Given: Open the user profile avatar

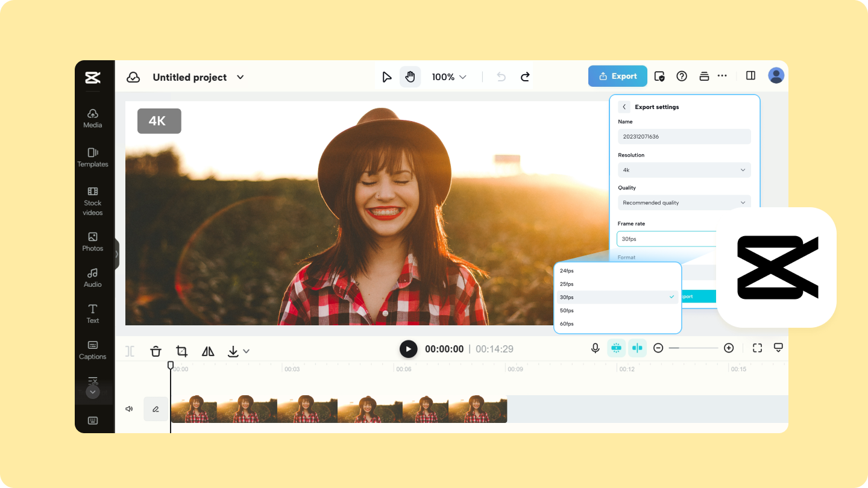Looking at the screenshot, I should coord(776,75).
